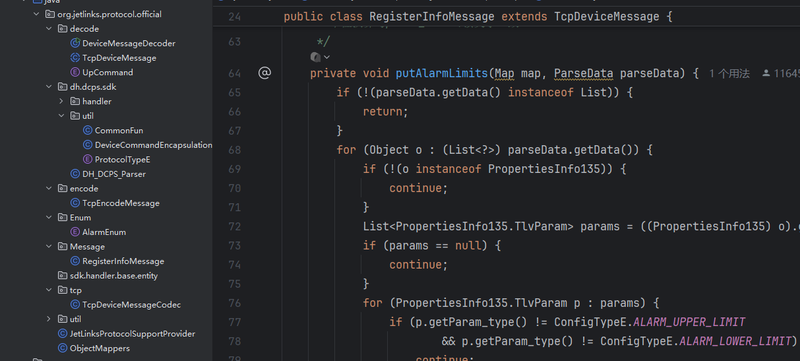The height and width of the screenshot is (361, 800).
Task: Click the author avatar icon above putAlarmLimits
Action: 315,57
